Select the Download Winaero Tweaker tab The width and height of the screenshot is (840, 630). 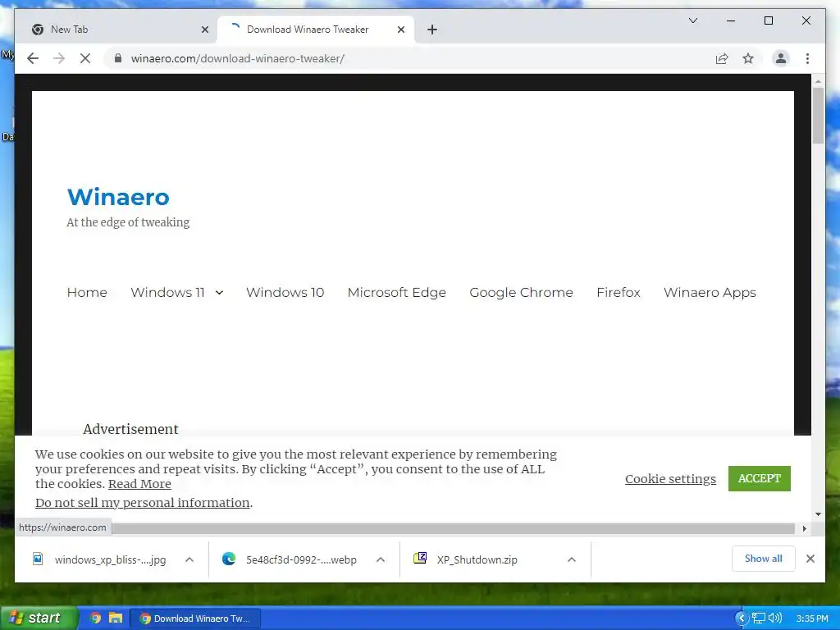(316, 30)
